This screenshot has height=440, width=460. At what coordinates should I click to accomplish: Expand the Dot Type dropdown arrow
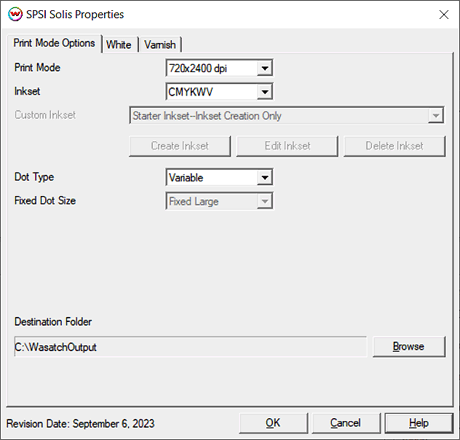coord(265,177)
